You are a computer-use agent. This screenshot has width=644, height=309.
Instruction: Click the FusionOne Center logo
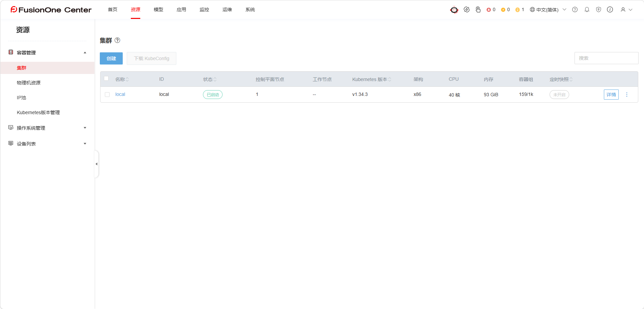[x=51, y=9]
